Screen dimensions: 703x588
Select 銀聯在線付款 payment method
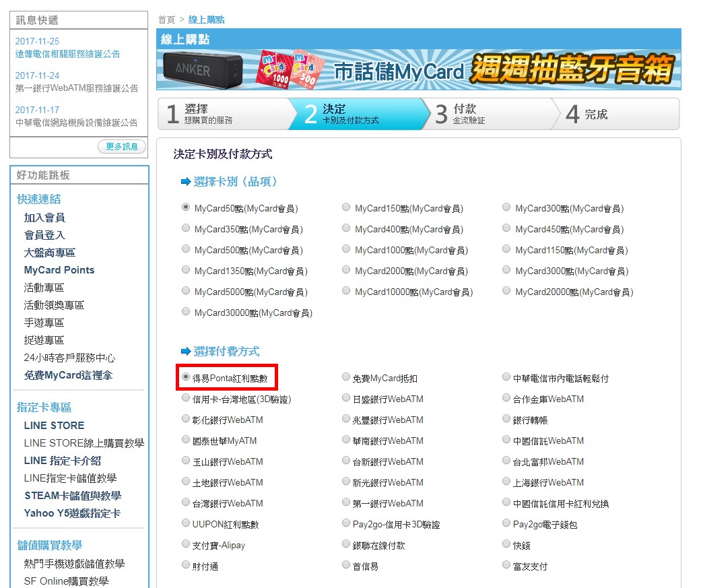[x=346, y=544]
